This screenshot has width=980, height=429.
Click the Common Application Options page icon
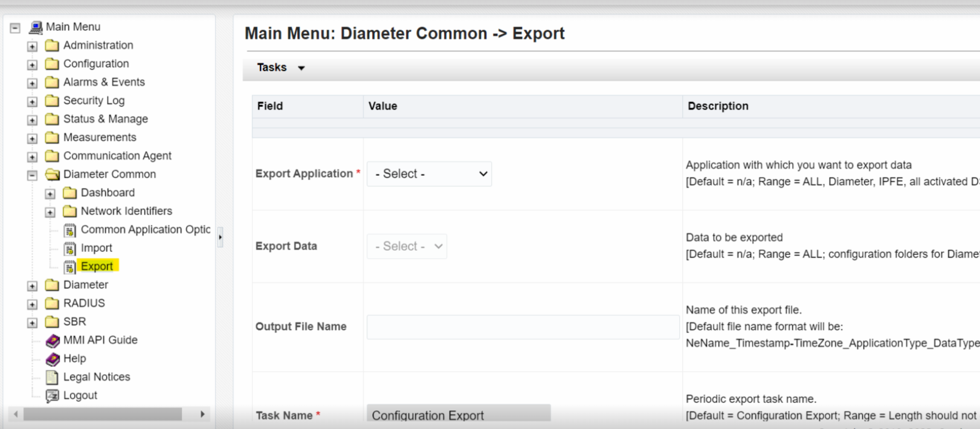click(69, 230)
